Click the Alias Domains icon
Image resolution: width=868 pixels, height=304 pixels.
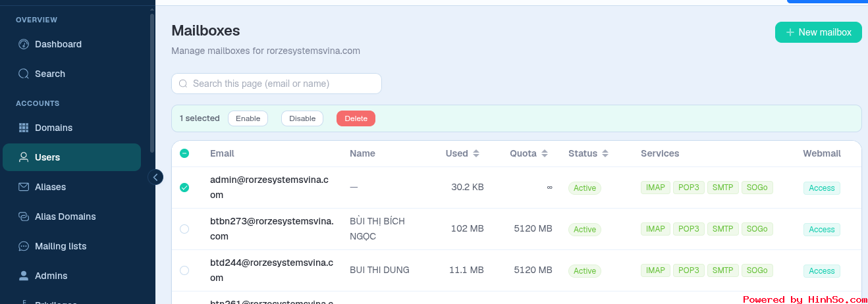click(x=24, y=216)
